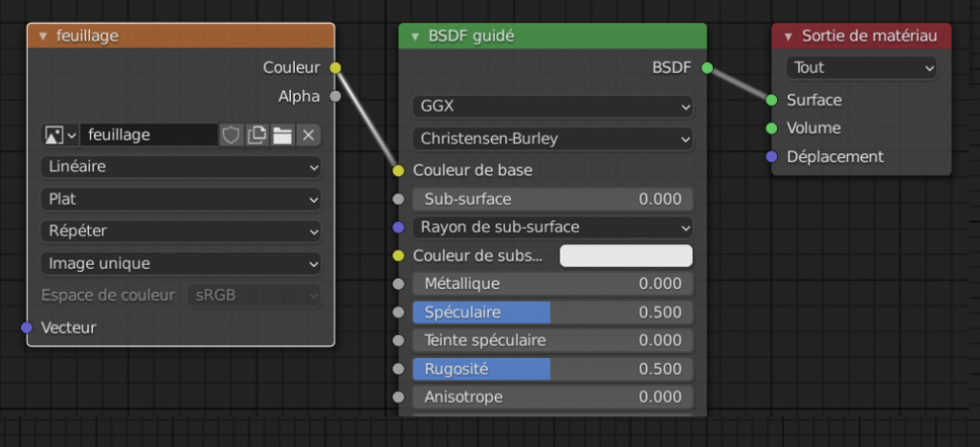Toggle fake user shield icon

coord(231,135)
